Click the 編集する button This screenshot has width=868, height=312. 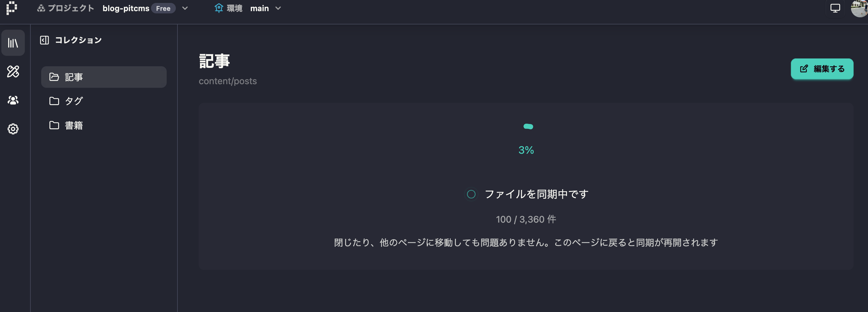(822, 69)
